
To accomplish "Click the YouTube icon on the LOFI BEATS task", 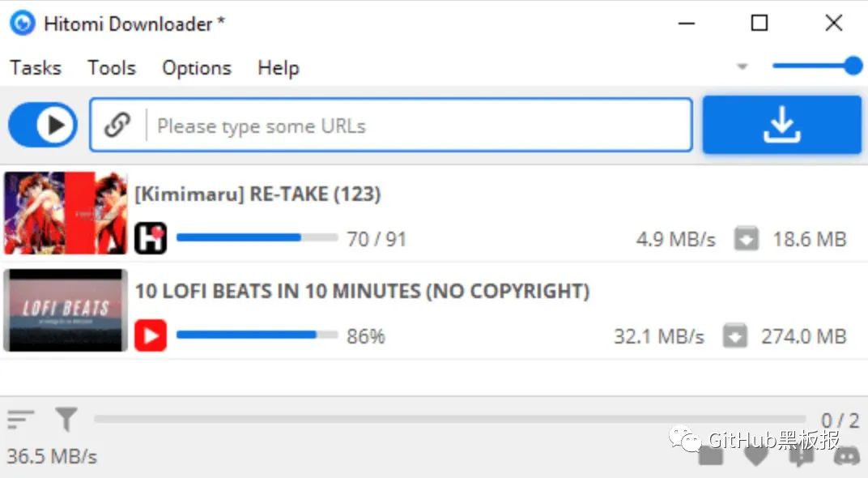I will tap(151, 335).
